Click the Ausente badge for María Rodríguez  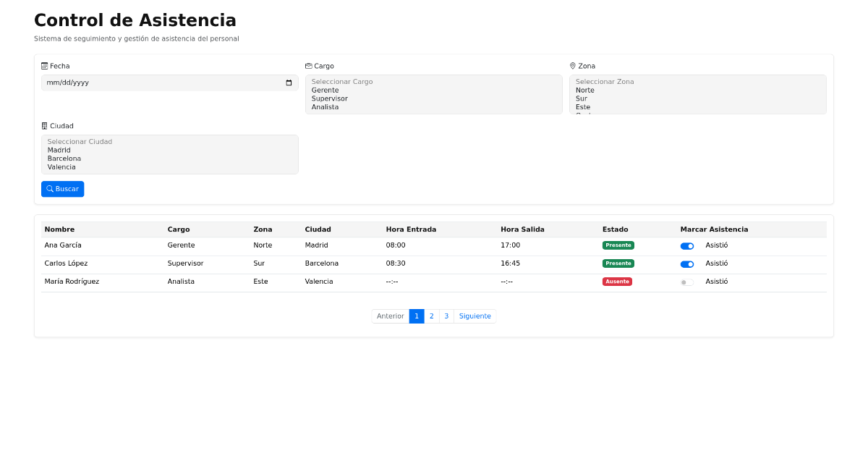(617, 281)
